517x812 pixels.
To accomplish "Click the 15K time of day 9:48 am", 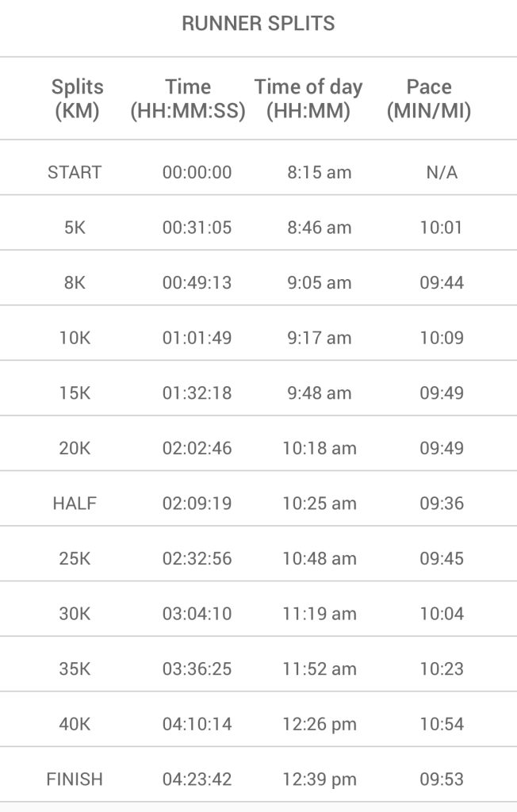I will point(320,393).
